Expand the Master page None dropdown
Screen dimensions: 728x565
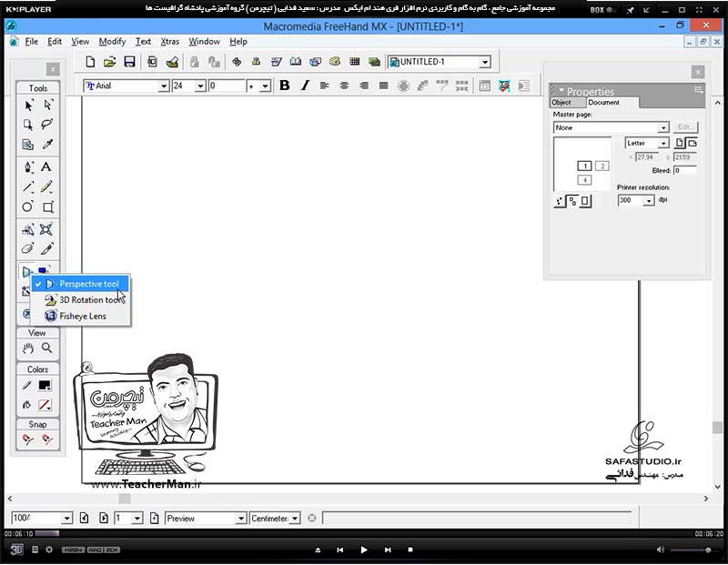(x=663, y=127)
